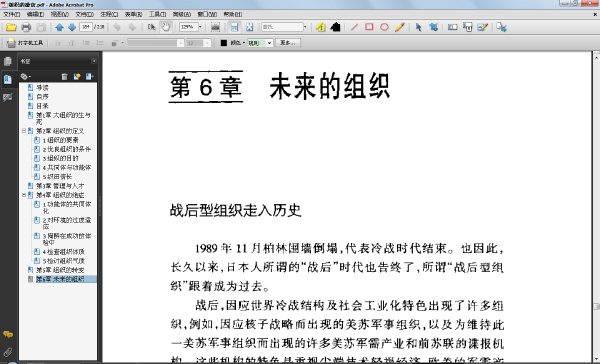Select the red Rectangle drawing tool
The width and height of the screenshot is (600, 364).
point(369,27)
